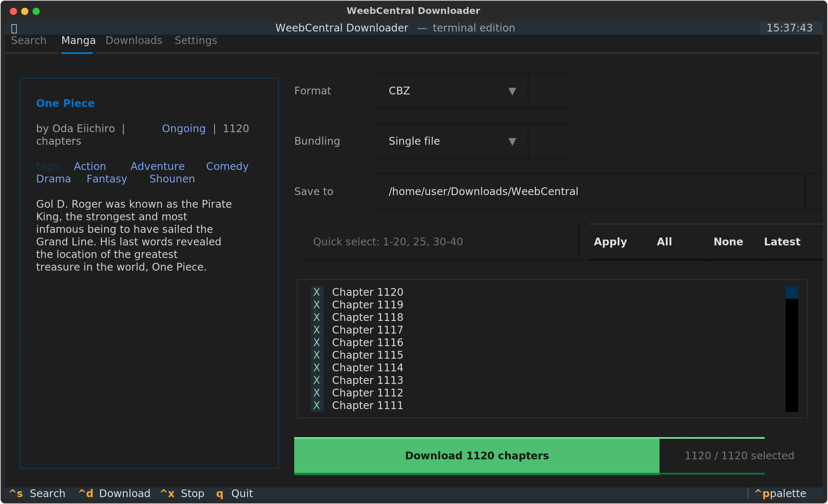This screenshot has width=828, height=504.
Task: Click the Adventure tag link
Action: [x=157, y=166]
